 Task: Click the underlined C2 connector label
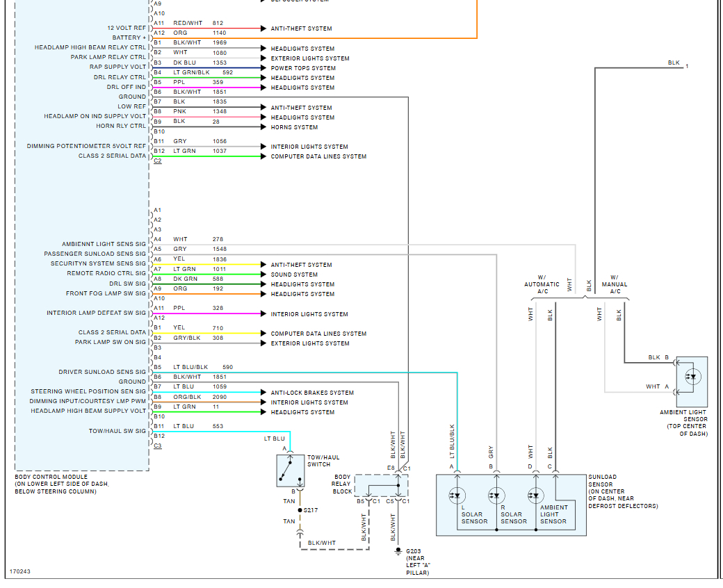point(158,161)
